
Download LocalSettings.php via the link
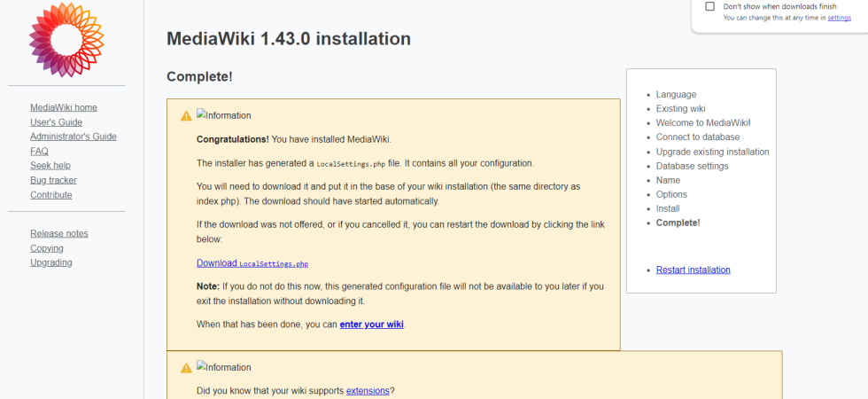point(252,263)
